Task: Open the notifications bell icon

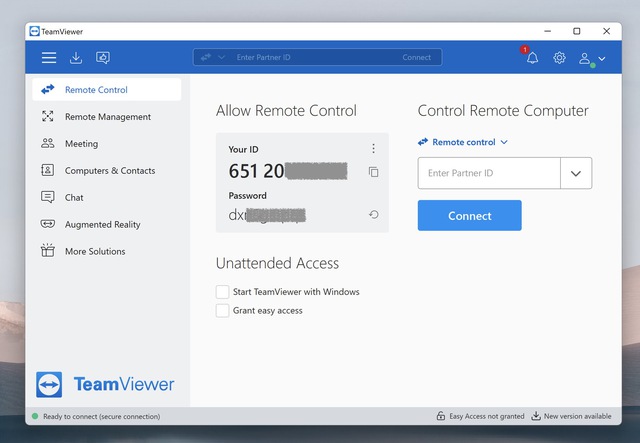Action: click(x=532, y=58)
